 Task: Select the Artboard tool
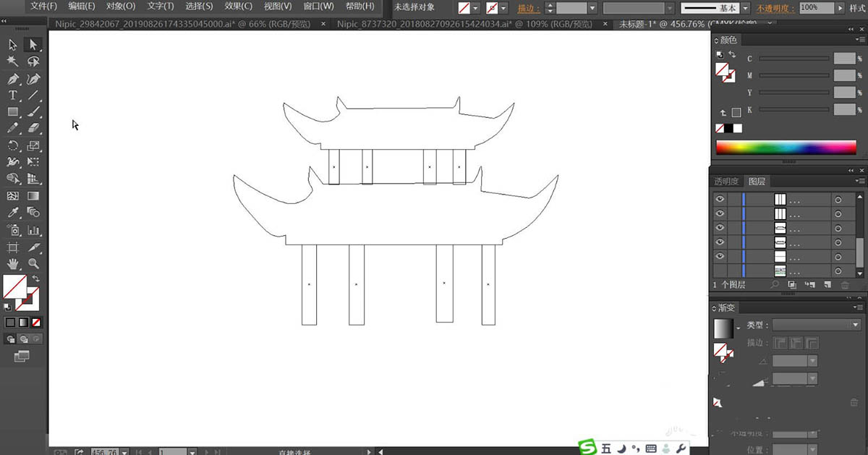click(x=13, y=247)
